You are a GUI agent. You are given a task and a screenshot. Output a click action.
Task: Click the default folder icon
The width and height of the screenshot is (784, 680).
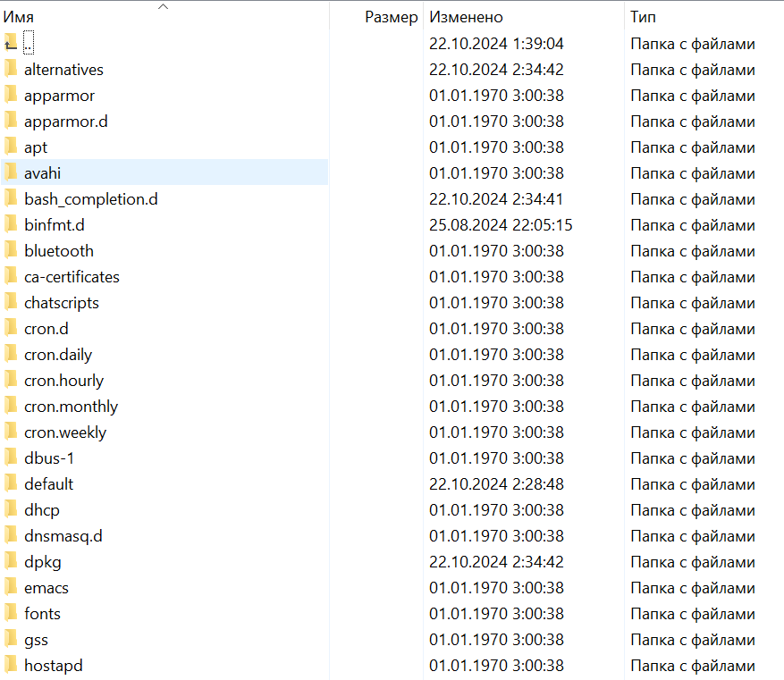point(11,484)
